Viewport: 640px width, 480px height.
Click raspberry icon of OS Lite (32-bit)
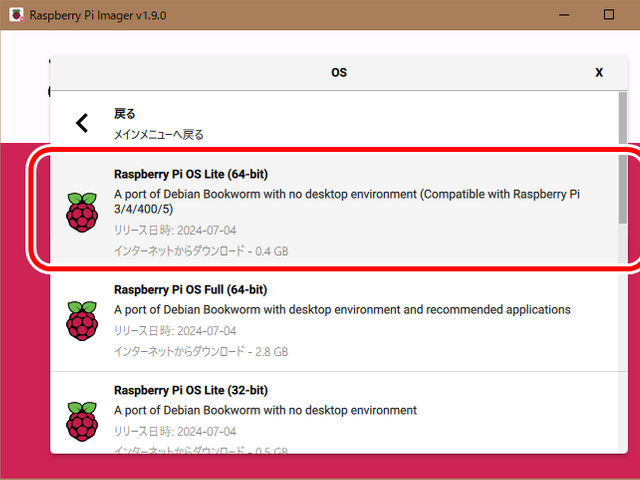(82, 421)
